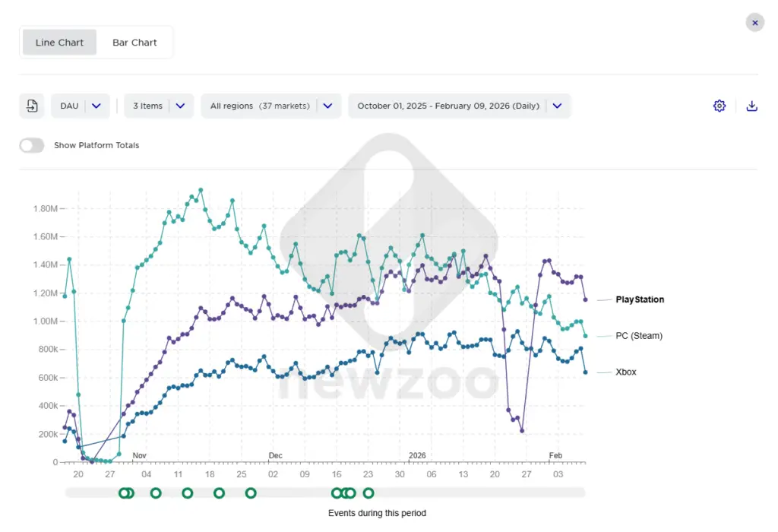Click the paired event markers in late October
This screenshot has width=778, height=532.
(x=126, y=492)
